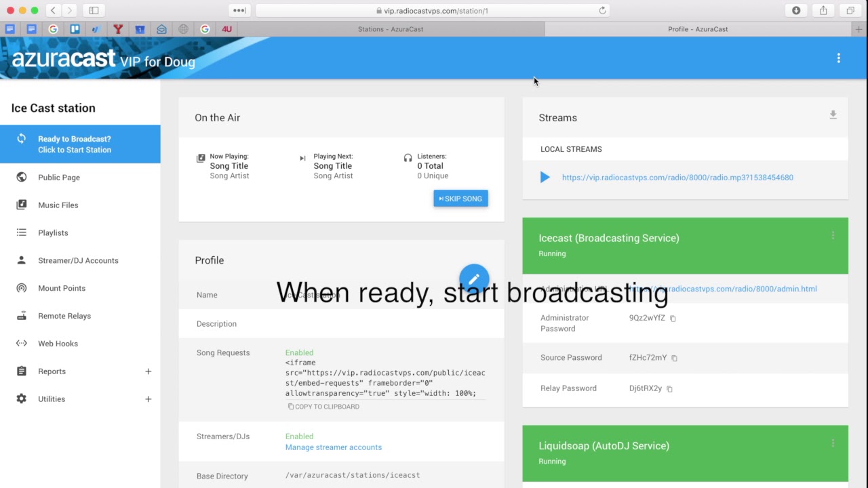Viewport: 868px width, 488px height.
Task: Select the Base Directory path text
Action: 353,476
